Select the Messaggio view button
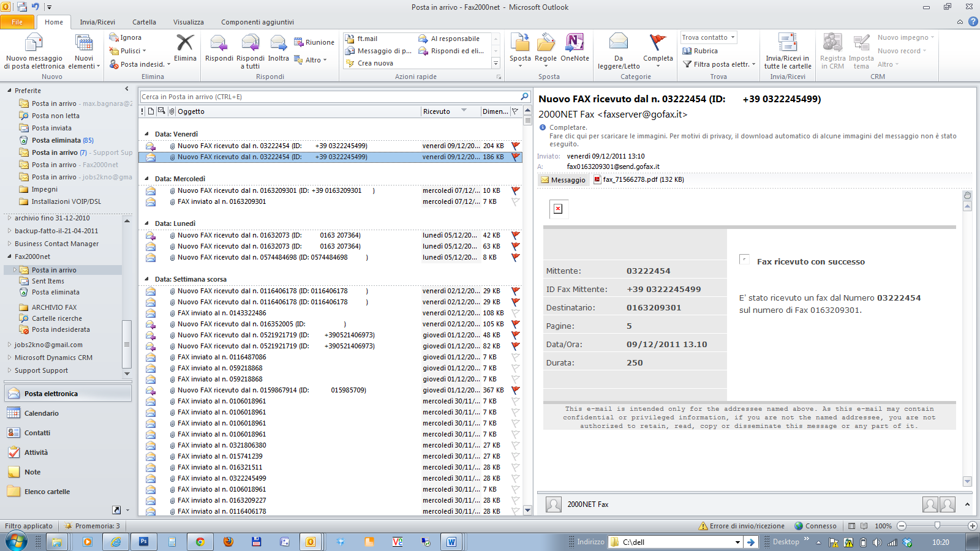 click(x=563, y=180)
